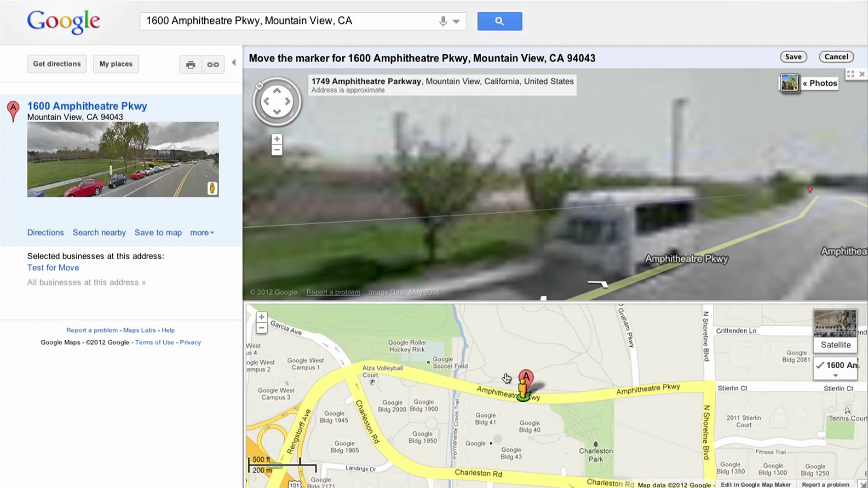Click the Alza Volleyball Court label
The image size is (868, 488).
tap(382, 371)
